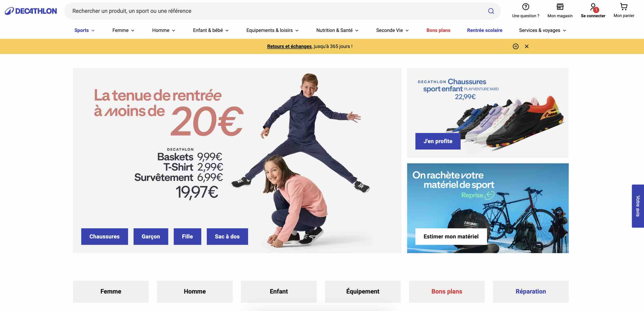
Task: Click the J'en profite button
Action: [x=438, y=141]
